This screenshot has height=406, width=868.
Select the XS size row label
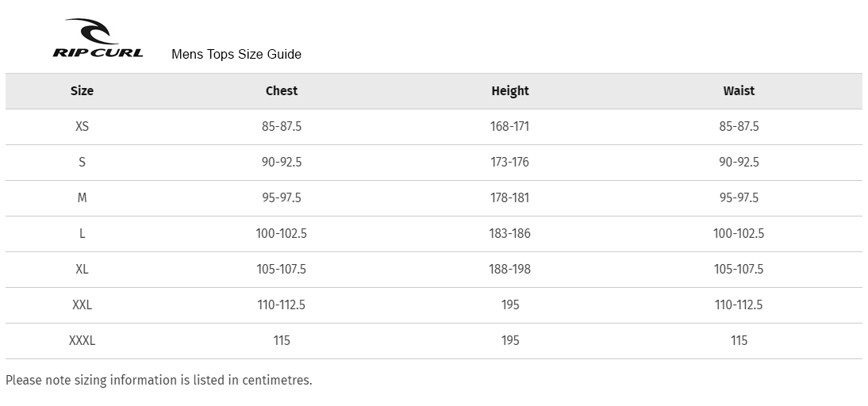(82, 126)
